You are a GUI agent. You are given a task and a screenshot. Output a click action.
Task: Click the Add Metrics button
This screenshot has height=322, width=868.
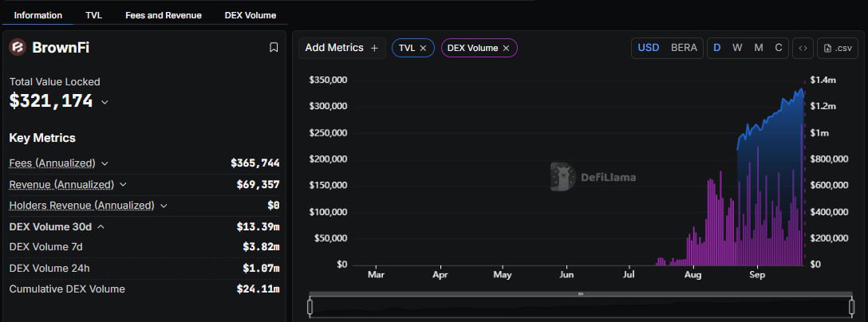click(x=341, y=48)
